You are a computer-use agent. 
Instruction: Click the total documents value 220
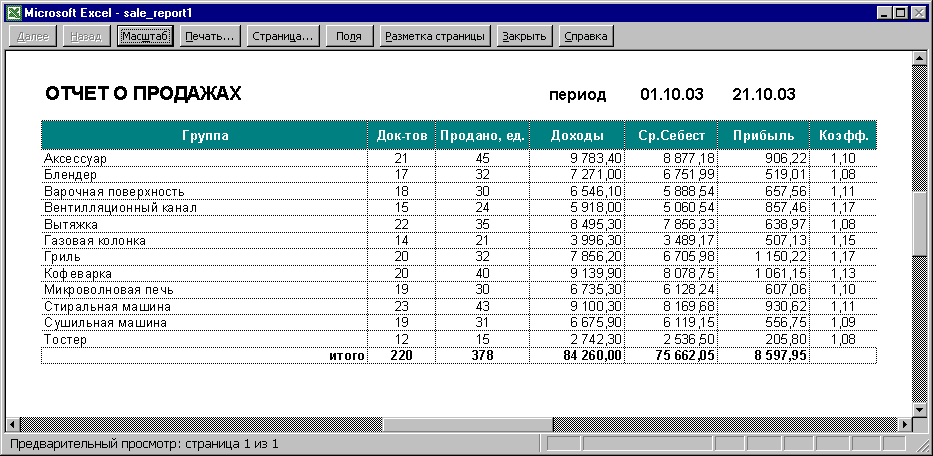pos(402,355)
